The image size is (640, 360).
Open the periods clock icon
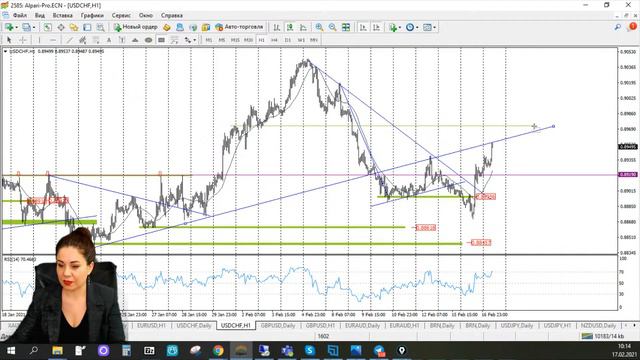410,27
